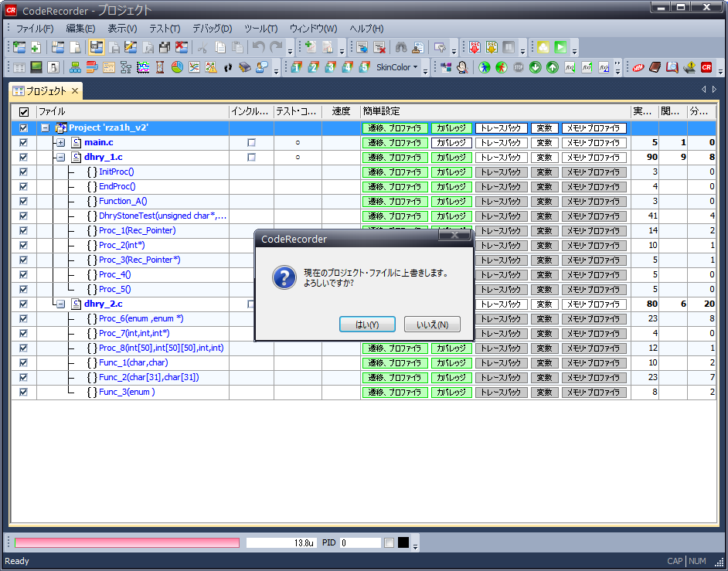Collapse the dhry_2.c tree node
Image resolution: width=728 pixels, height=571 pixels.
(61, 304)
